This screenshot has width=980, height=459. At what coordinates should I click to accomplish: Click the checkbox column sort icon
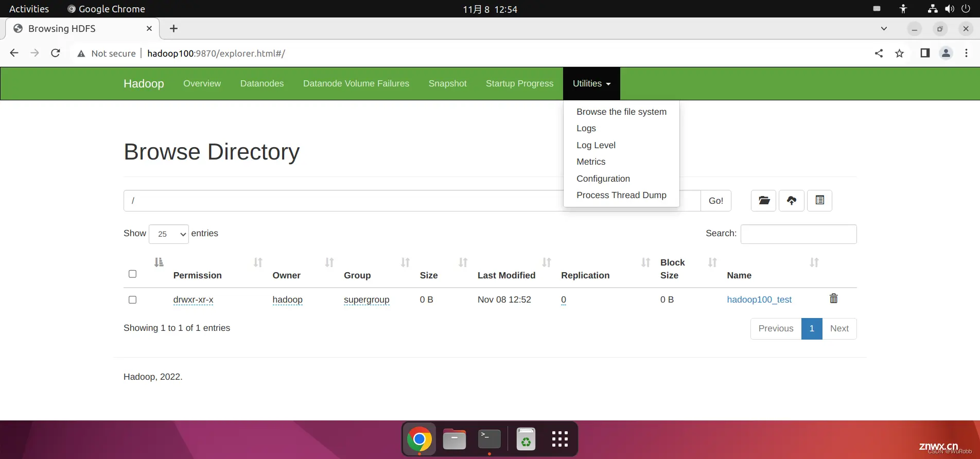point(159,262)
